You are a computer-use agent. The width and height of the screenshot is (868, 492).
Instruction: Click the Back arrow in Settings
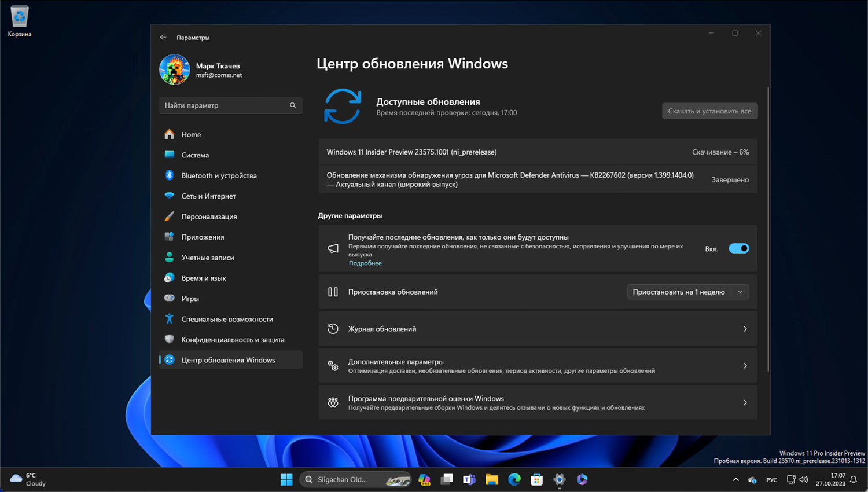click(x=163, y=37)
